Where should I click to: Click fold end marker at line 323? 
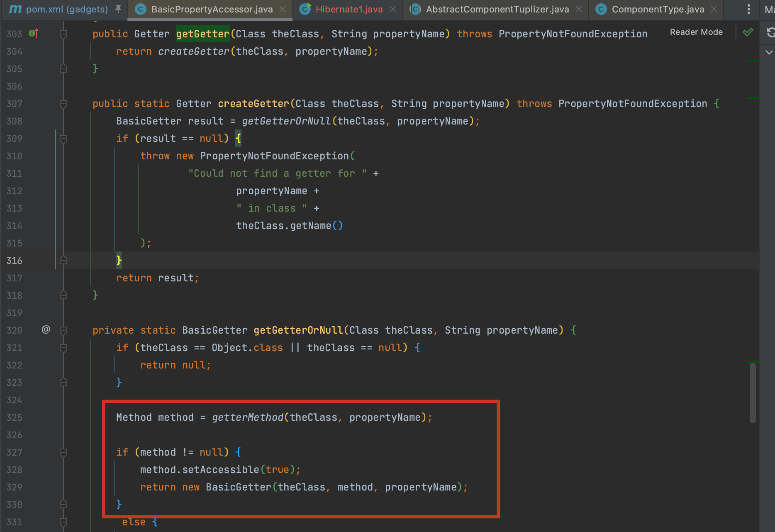coord(63,382)
